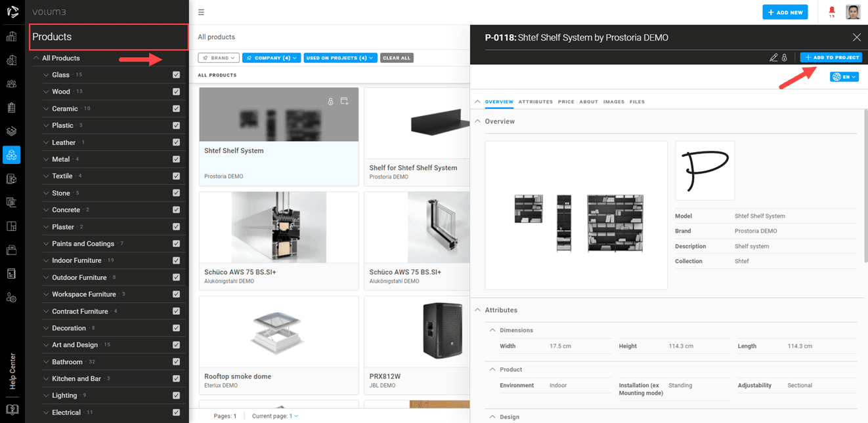Open the user profile avatar

pos(853,12)
